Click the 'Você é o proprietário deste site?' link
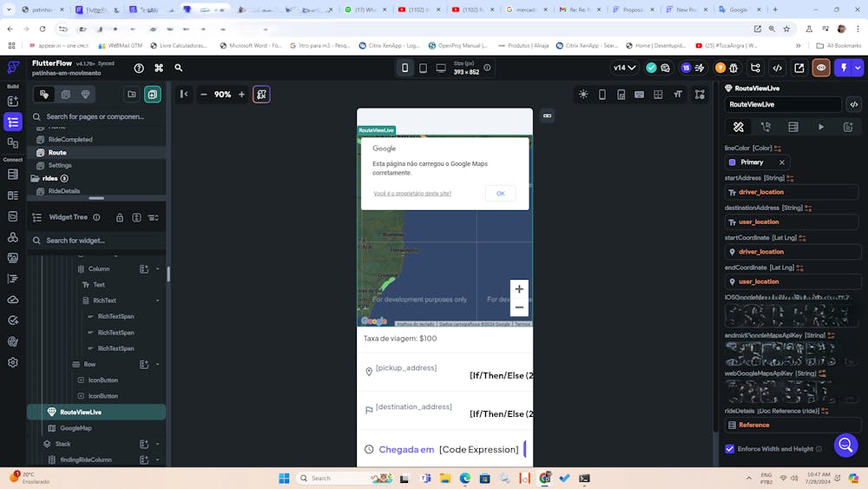This screenshot has height=489, width=868. tap(412, 194)
